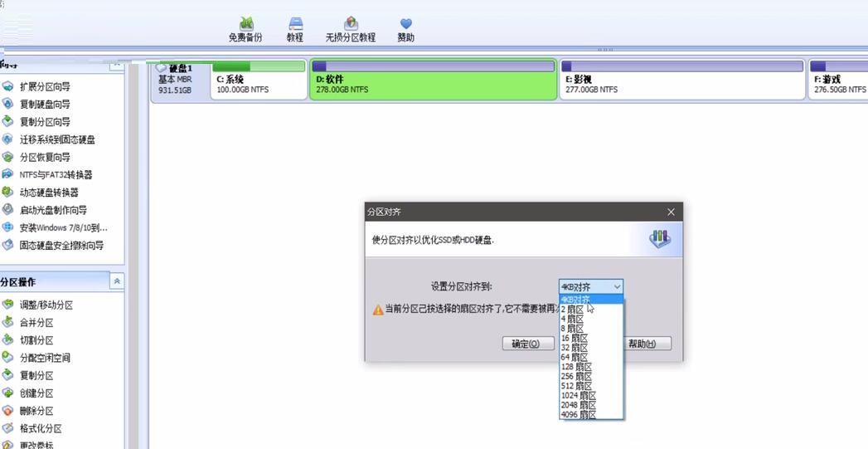Launch 分区恢复向导 icon
The height and width of the screenshot is (449, 868).
click(x=7, y=157)
